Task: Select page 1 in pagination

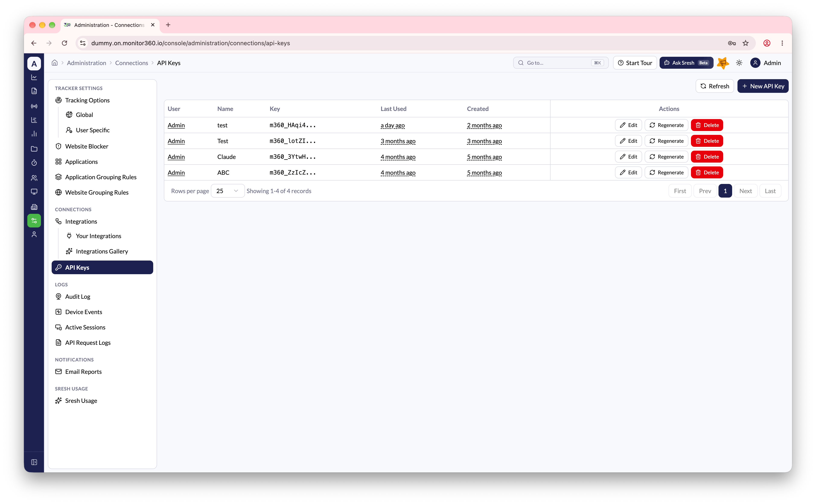Action: (725, 191)
